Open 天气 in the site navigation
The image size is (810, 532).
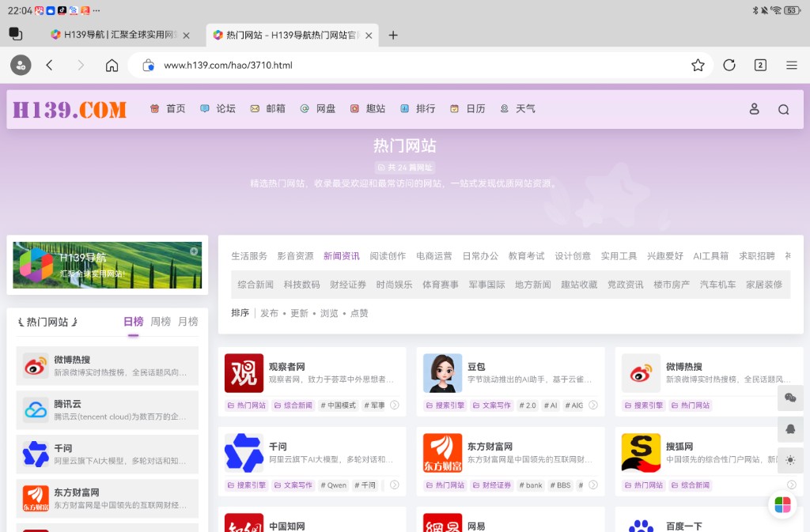pyautogui.click(x=517, y=109)
